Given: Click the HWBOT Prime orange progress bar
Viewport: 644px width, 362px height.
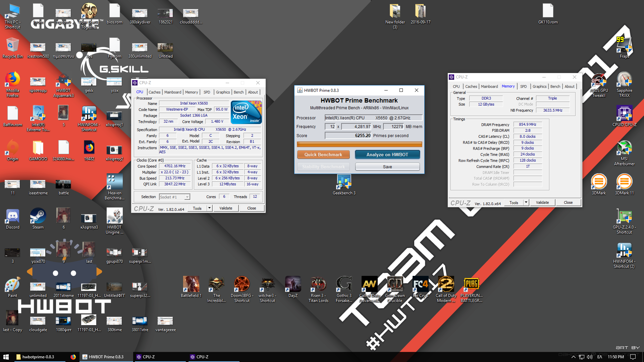Looking at the screenshot, I should 359,144.
